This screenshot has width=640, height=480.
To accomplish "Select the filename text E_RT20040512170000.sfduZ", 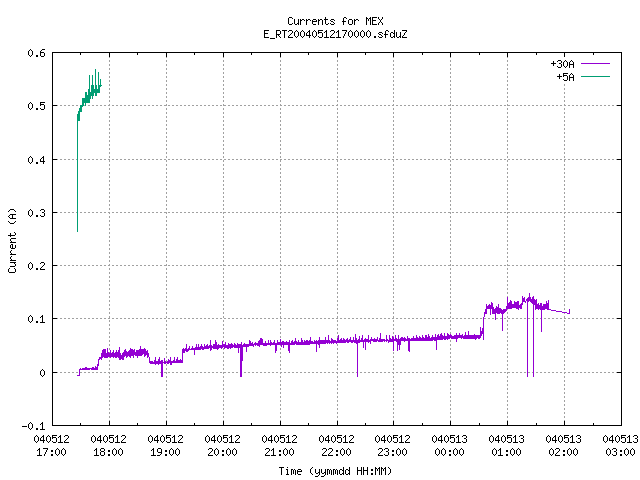I will coord(335,34).
